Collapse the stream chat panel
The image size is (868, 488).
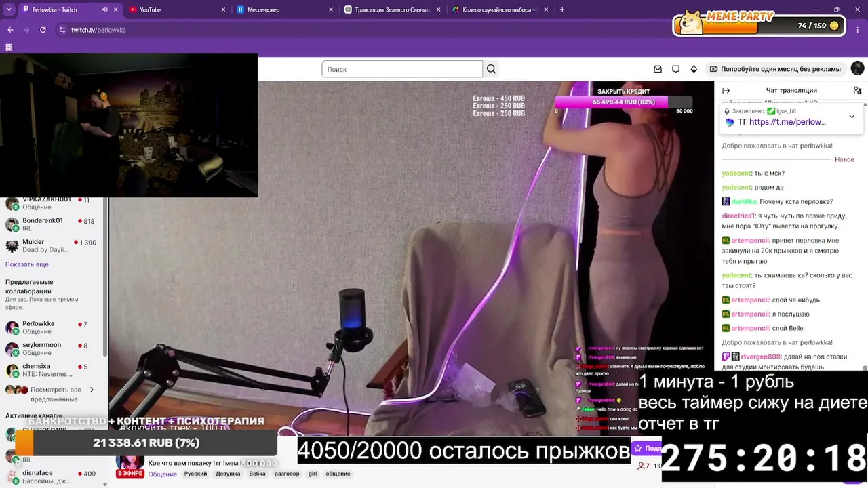coord(726,90)
